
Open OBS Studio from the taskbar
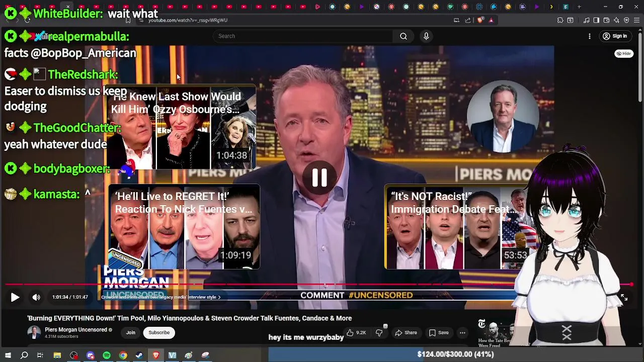pyautogui.click(x=74, y=355)
